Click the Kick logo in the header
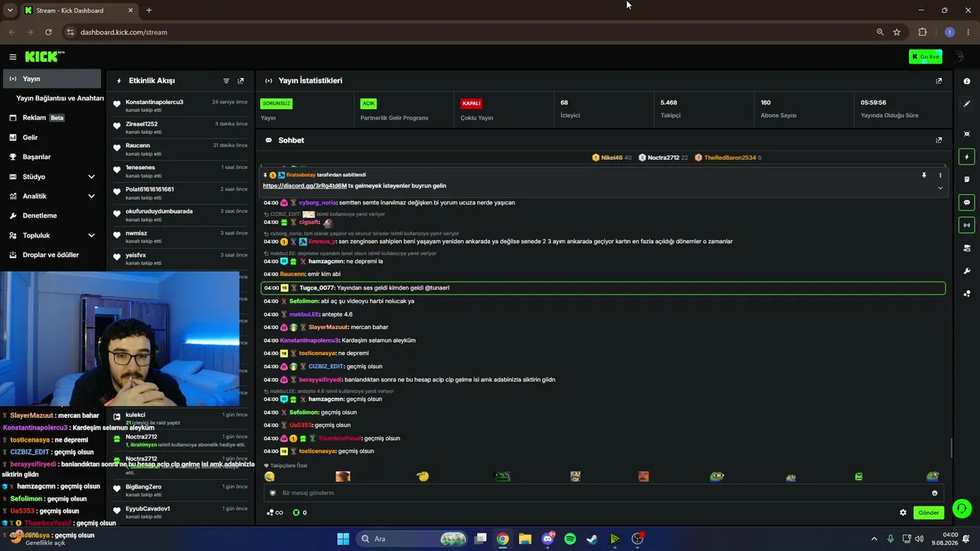The height and width of the screenshot is (551, 980). click(44, 57)
